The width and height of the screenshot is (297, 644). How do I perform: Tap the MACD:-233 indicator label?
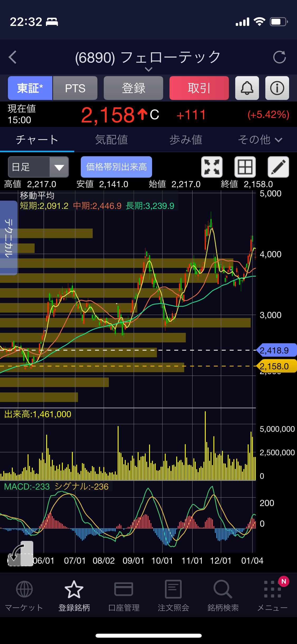[x=27, y=486]
